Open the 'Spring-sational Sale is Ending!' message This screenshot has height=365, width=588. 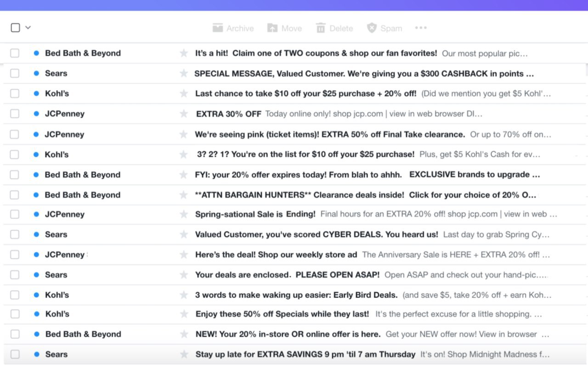[x=255, y=214]
